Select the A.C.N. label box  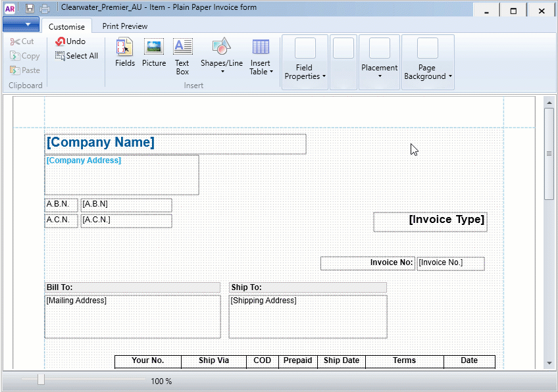tap(61, 220)
